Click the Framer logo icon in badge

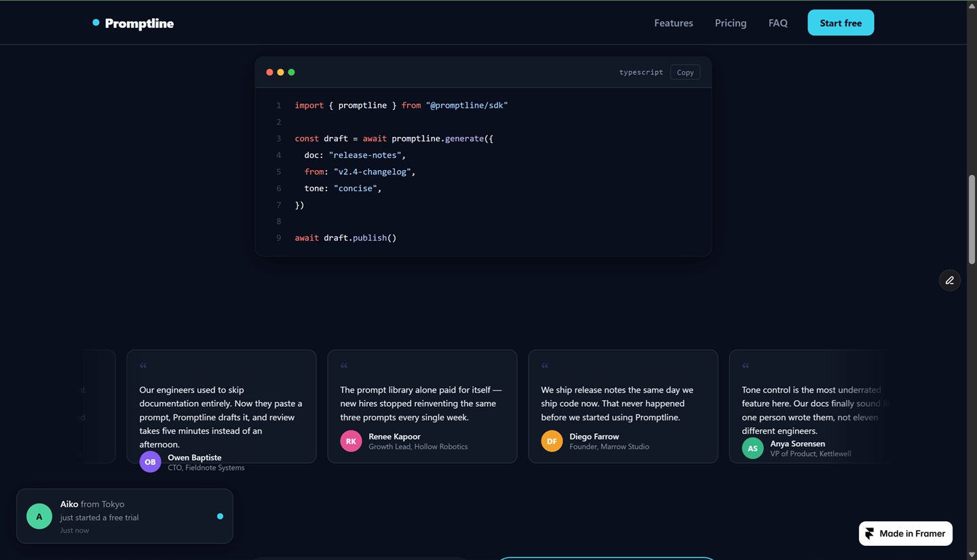click(x=870, y=534)
